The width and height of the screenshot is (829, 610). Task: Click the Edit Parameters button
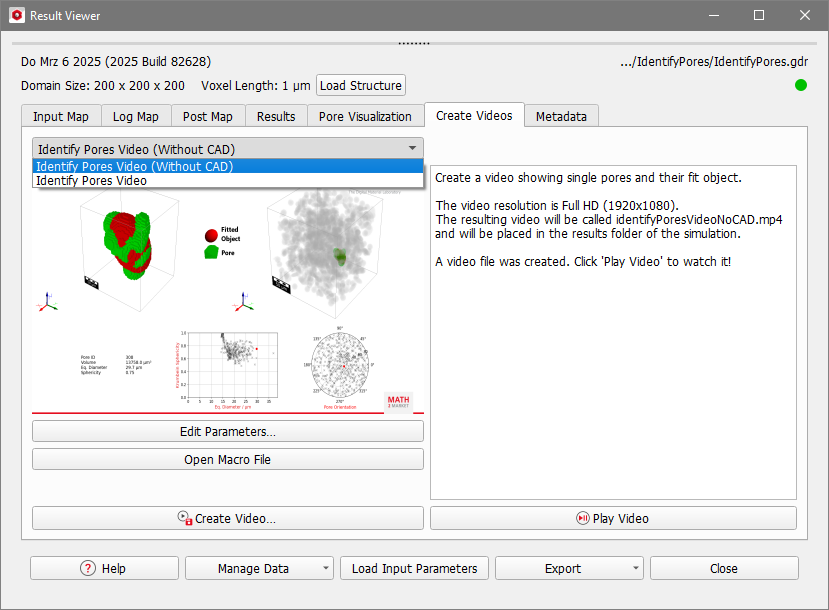click(228, 431)
